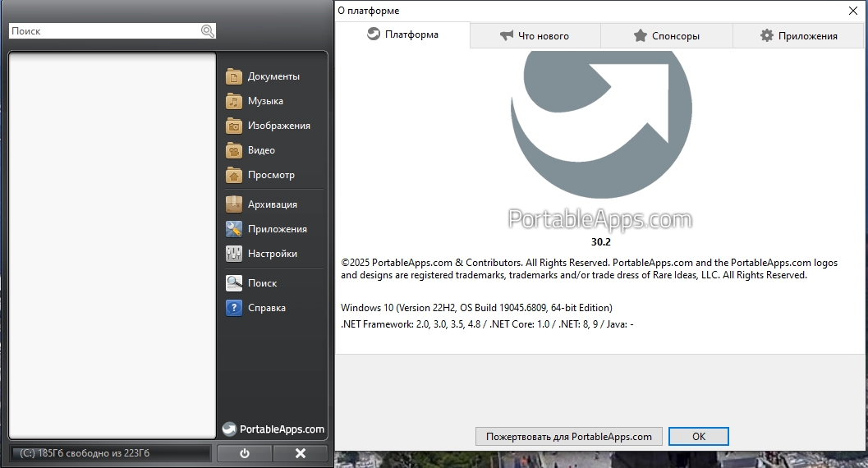The image size is (868, 468).
Task: Click the PortableApps.com logo in menu
Action: pos(273,429)
